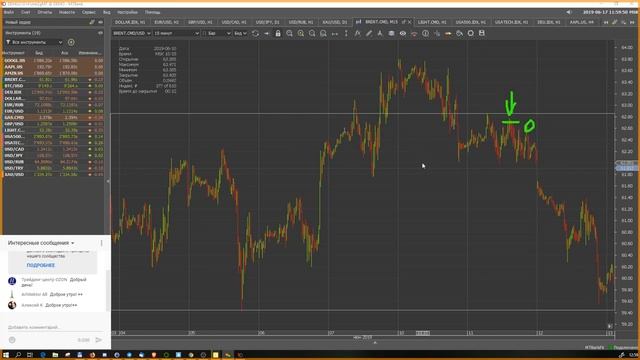Select the USD/CAD instrument row
The height and width of the screenshot is (360, 640).
coord(53,149)
